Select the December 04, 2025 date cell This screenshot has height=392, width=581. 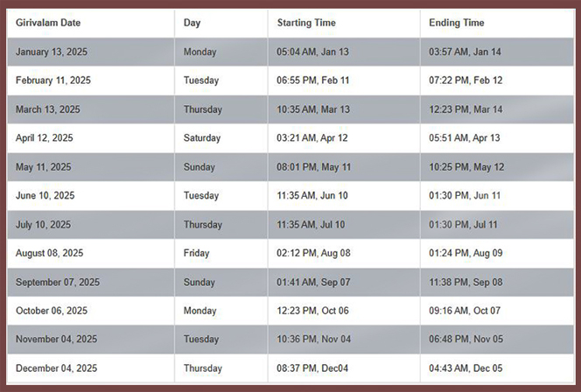click(x=55, y=368)
